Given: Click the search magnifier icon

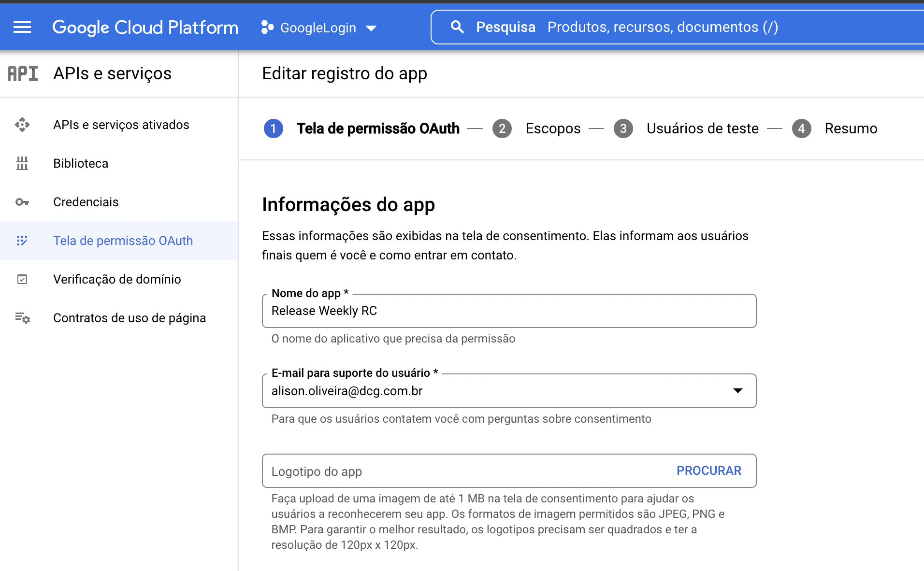Looking at the screenshot, I should [457, 27].
